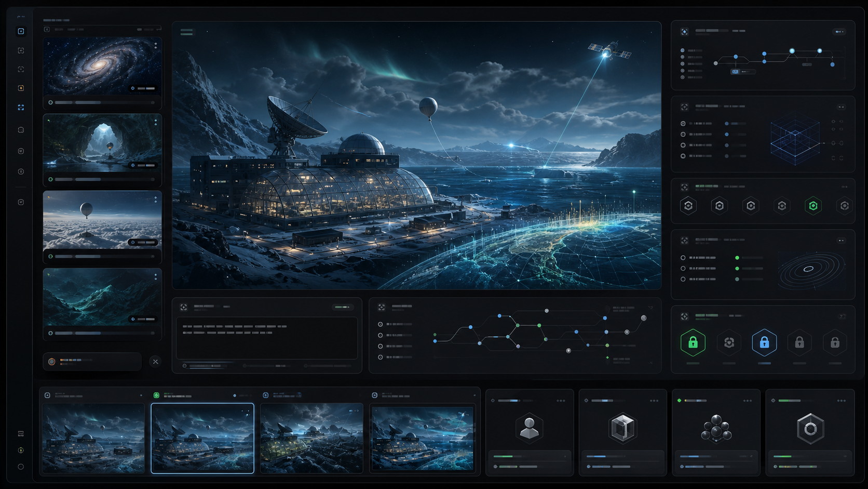The height and width of the screenshot is (489, 868).
Task: Toggle the radio circle below the balloon clouds thumbnail
Action: coord(50,256)
